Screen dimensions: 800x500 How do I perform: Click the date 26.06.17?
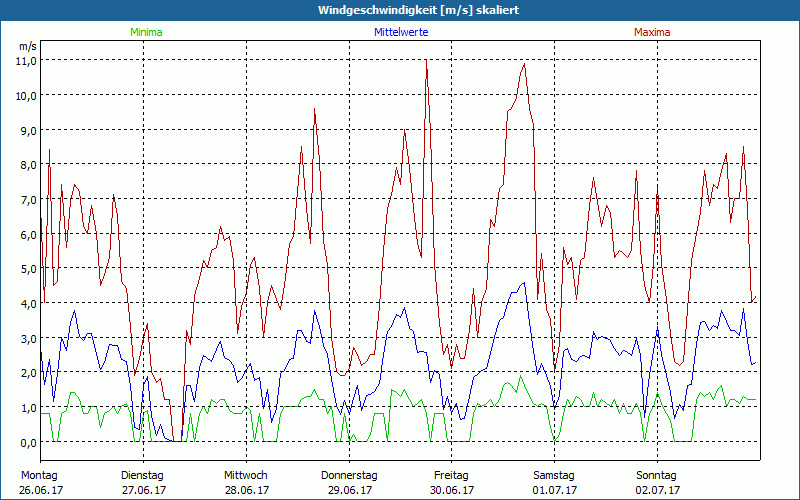pyautogui.click(x=41, y=490)
